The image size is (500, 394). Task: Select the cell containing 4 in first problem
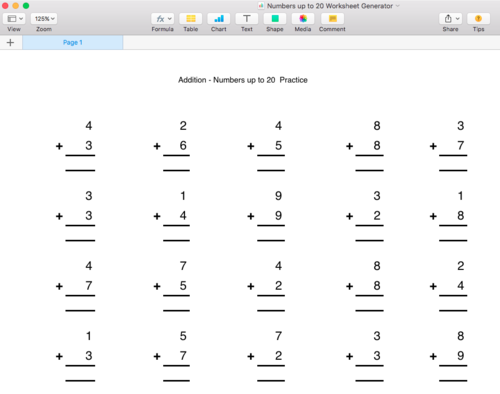click(x=88, y=126)
